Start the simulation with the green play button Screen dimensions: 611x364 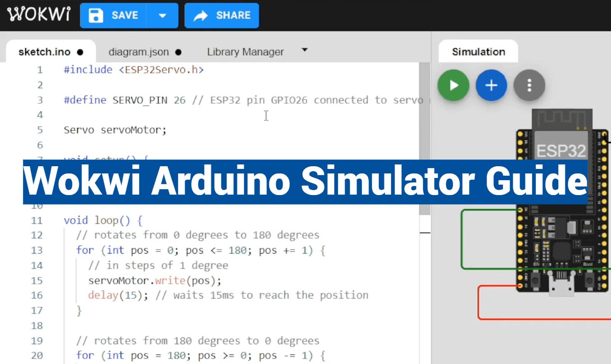pyautogui.click(x=453, y=85)
